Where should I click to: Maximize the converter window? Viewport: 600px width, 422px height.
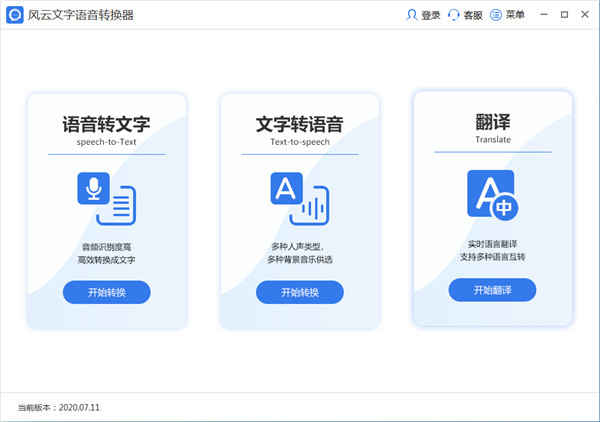(564, 15)
